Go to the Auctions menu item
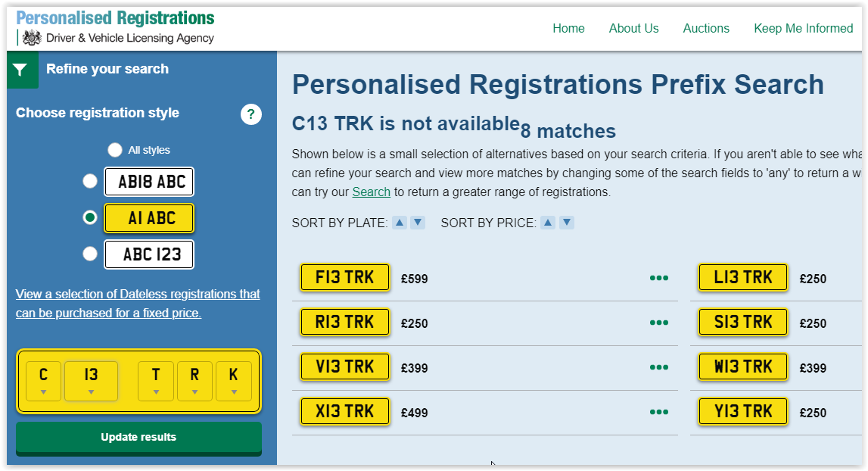 [706, 28]
